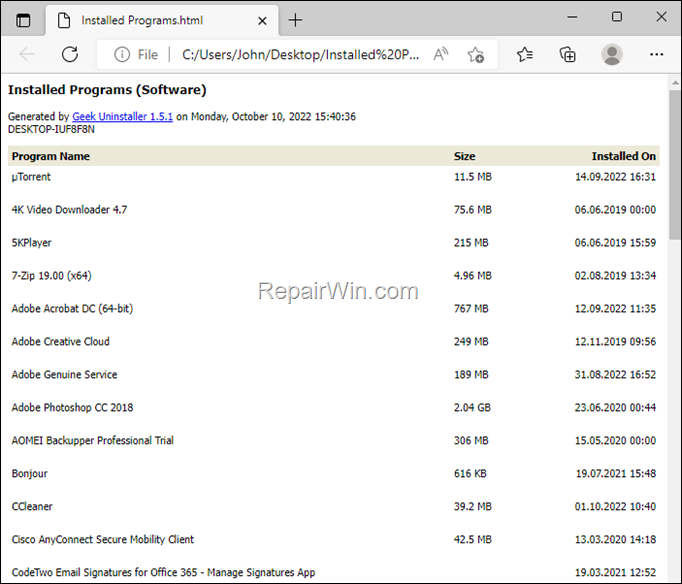
Task: Click install date 23.06.2020 00:44
Action: 615,407
